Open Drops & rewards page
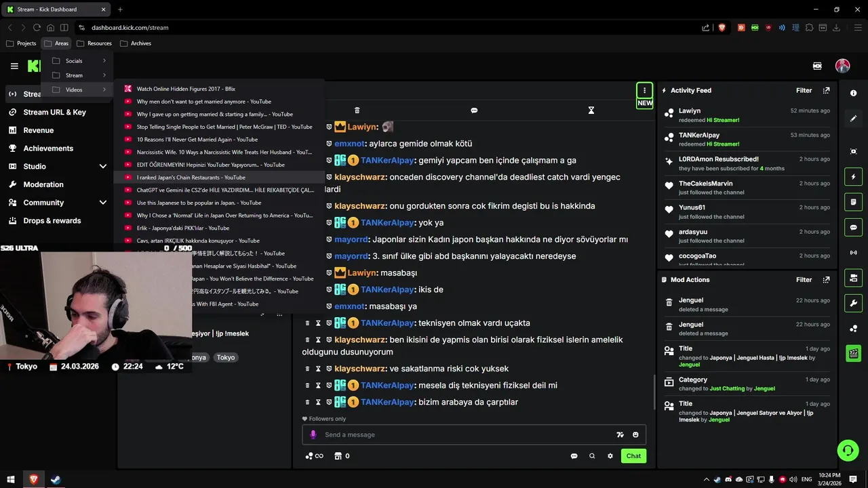Image resolution: width=868 pixels, height=488 pixels. pyautogui.click(x=52, y=220)
